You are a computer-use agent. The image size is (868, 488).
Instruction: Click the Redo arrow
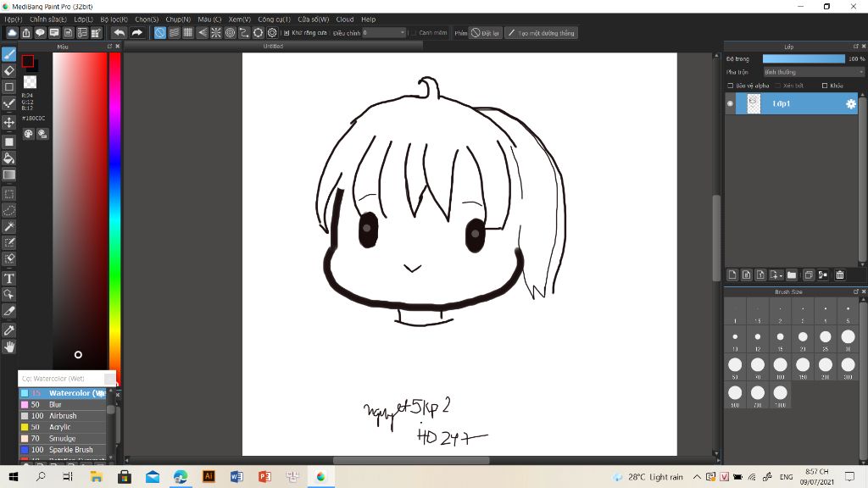(136, 33)
